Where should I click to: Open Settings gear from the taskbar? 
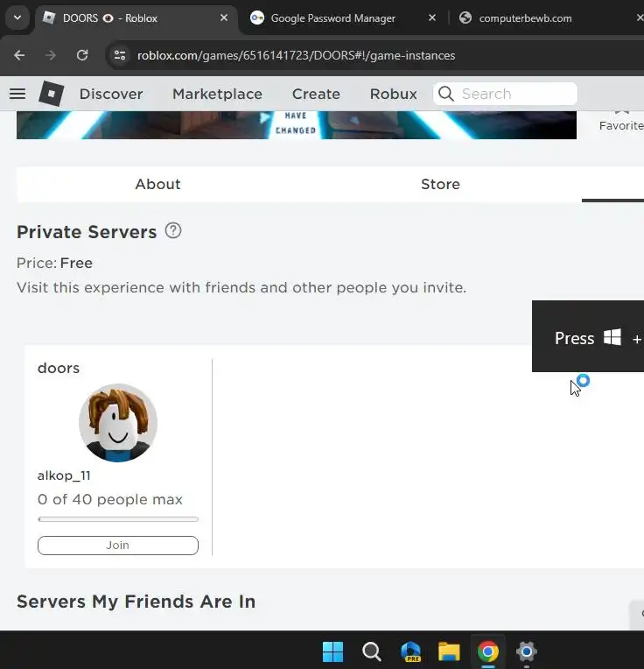(x=527, y=651)
